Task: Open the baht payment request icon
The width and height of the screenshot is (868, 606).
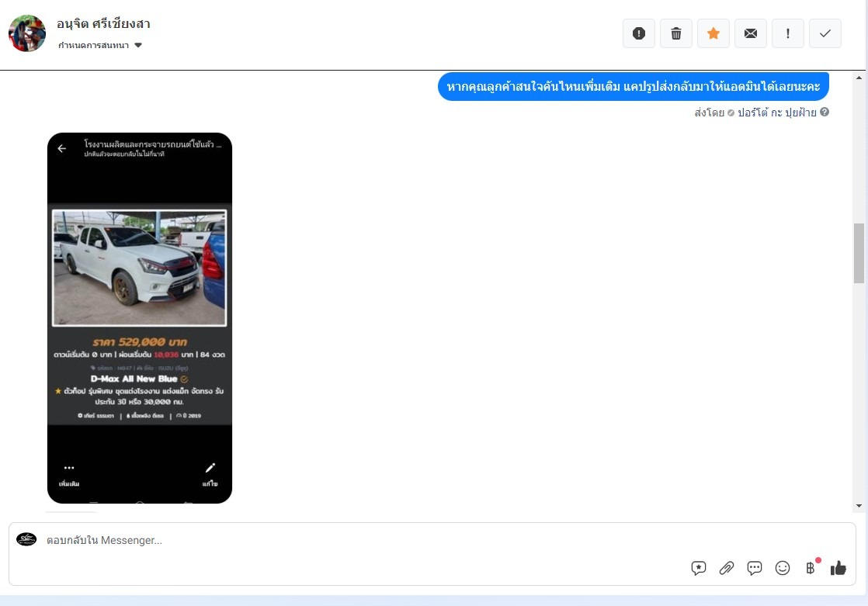Action: [811, 568]
